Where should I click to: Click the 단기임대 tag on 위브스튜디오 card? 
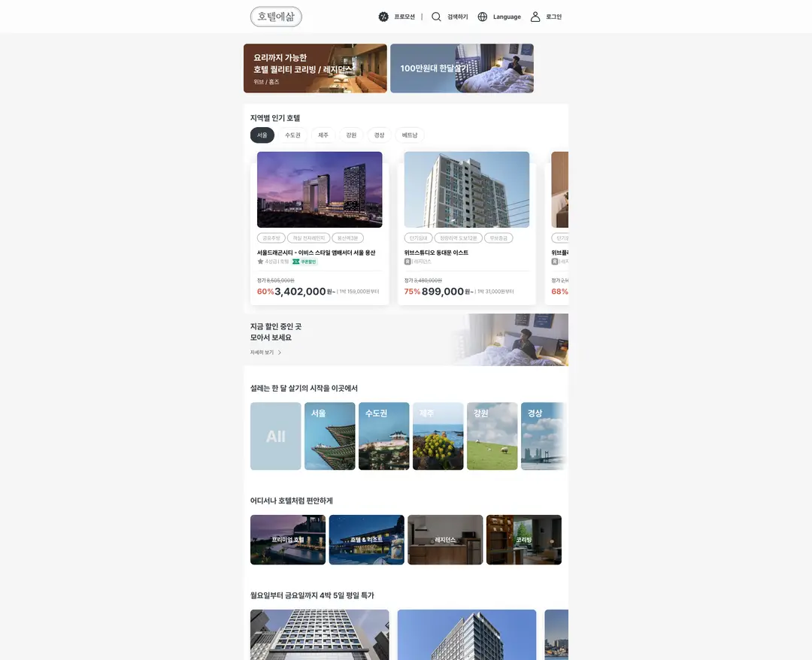(419, 238)
